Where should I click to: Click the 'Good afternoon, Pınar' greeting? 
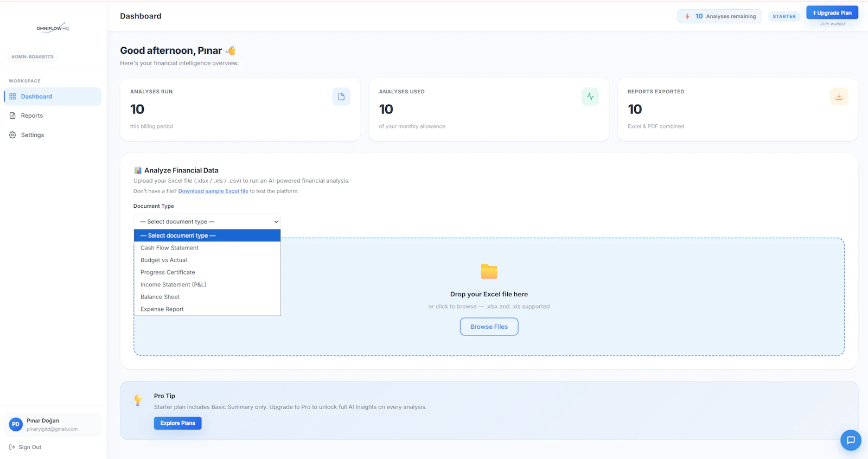[171, 50]
